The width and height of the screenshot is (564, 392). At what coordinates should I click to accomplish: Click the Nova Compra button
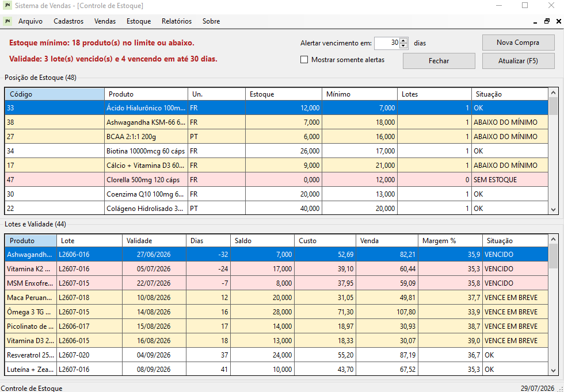(x=518, y=43)
